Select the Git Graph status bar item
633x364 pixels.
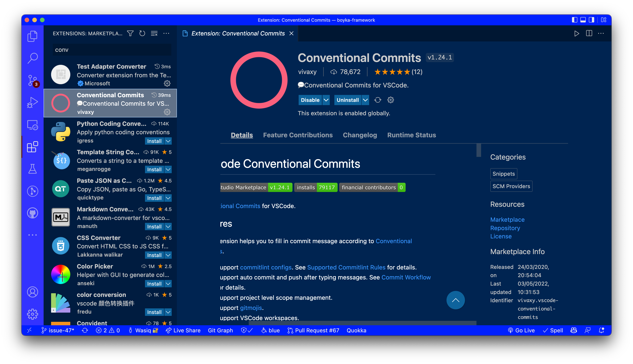click(220, 330)
